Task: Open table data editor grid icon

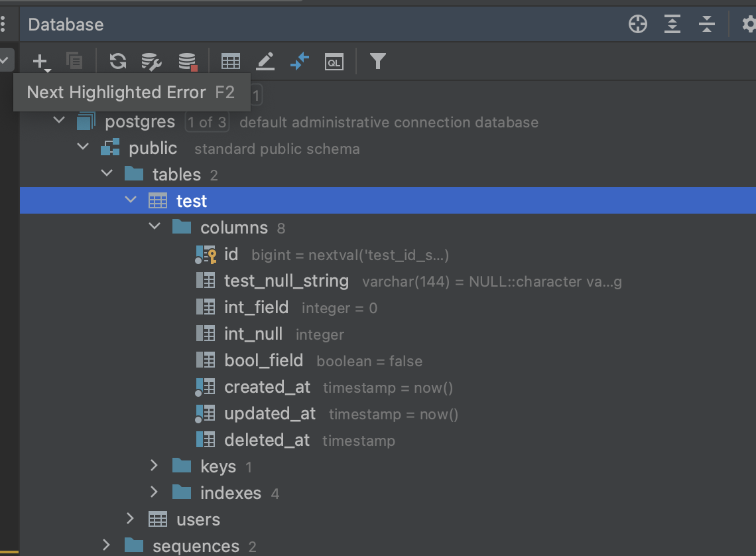Action: (231, 62)
